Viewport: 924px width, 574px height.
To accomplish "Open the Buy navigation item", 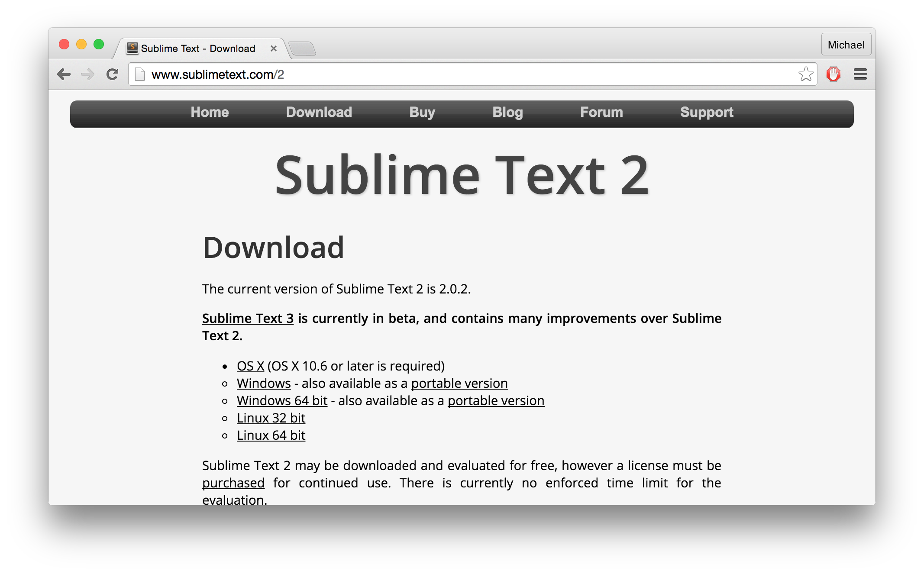I will pyautogui.click(x=422, y=112).
